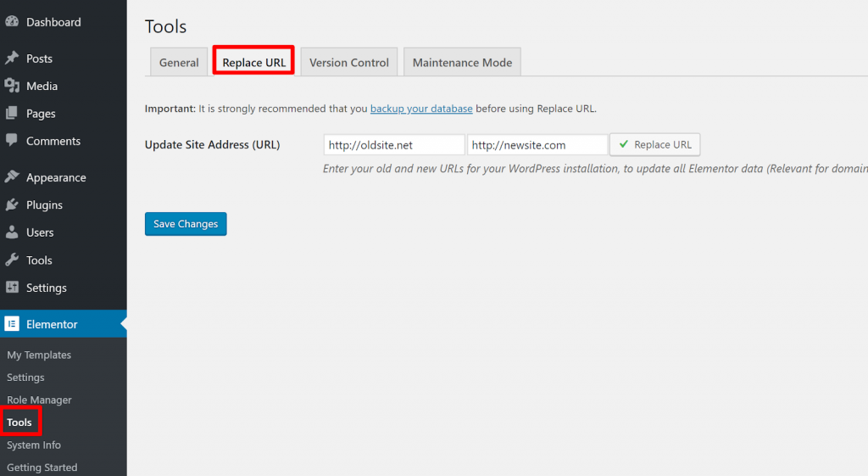Follow the backup your database link
Screen dimensions: 868x476
tap(421, 109)
